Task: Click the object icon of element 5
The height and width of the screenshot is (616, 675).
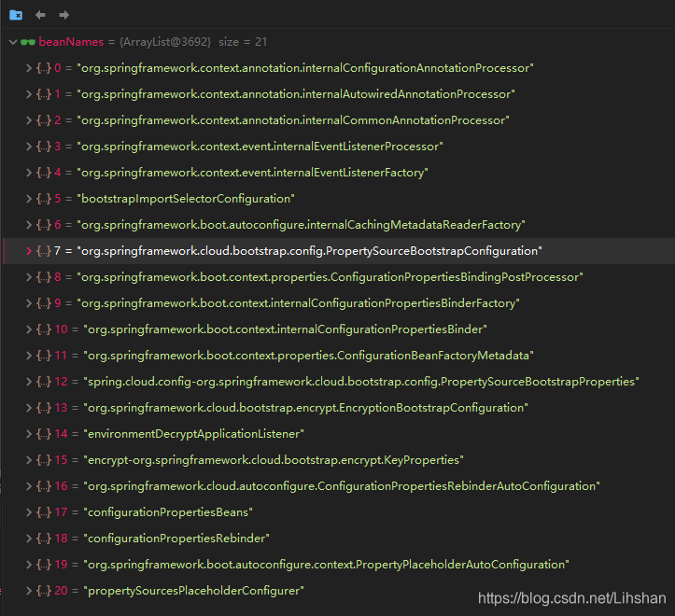Action: pyautogui.click(x=44, y=199)
